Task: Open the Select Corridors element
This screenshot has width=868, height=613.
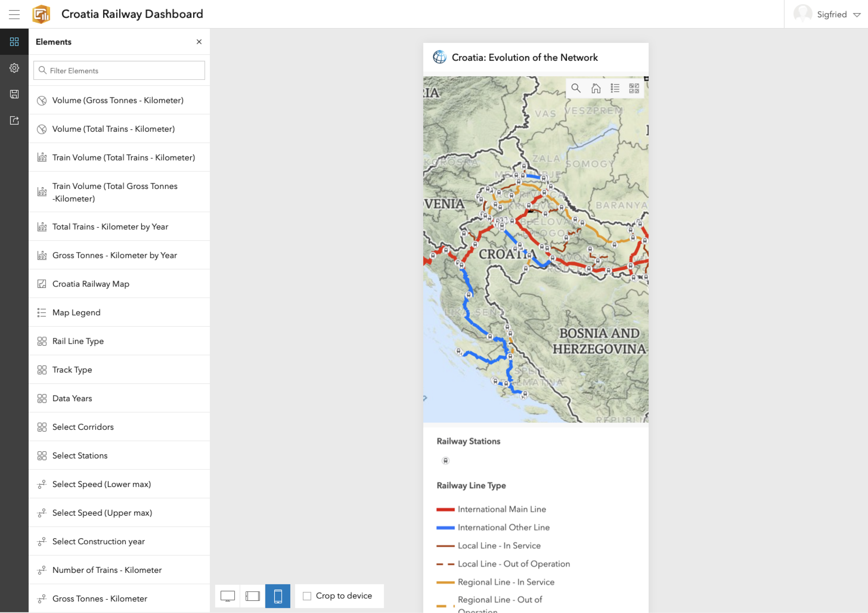Action: [x=83, y=427]
